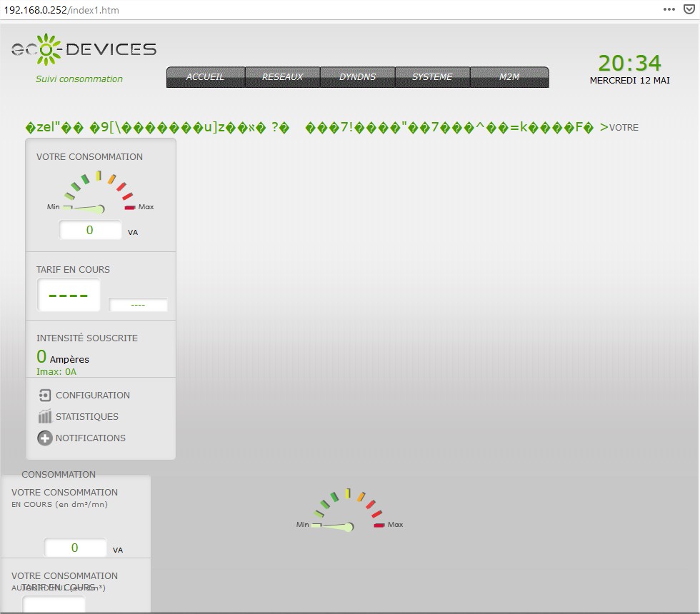The height and width of the screenshot is (614, 700).
Task: Go to the DYNDNS tab
Action: (x=357, y=77)
